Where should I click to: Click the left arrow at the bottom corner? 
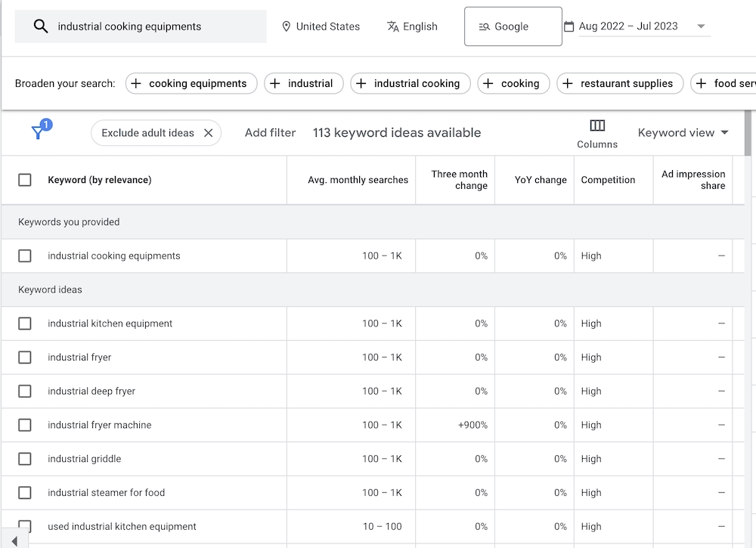click(14, 541)
